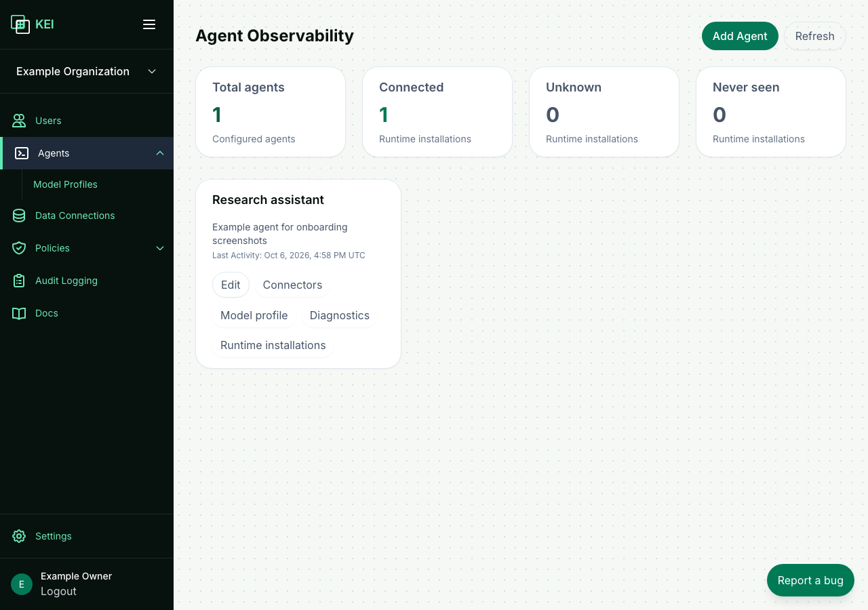Click the Refresh button
The image size is (868, 610).
tap(814, 36)
